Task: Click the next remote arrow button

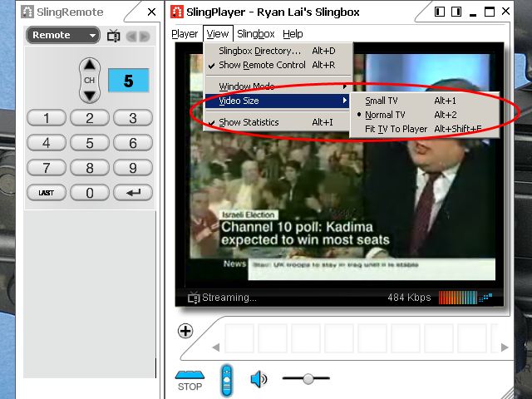Action: [x=144, y=36]
